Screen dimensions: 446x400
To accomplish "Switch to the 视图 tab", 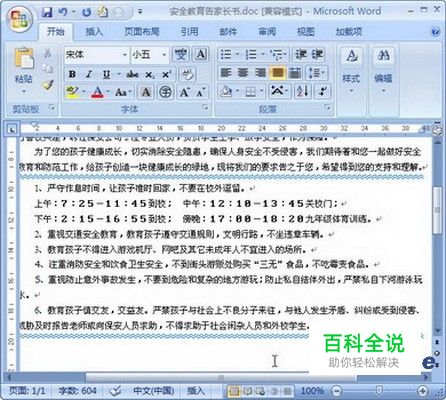I will point(306,32).
